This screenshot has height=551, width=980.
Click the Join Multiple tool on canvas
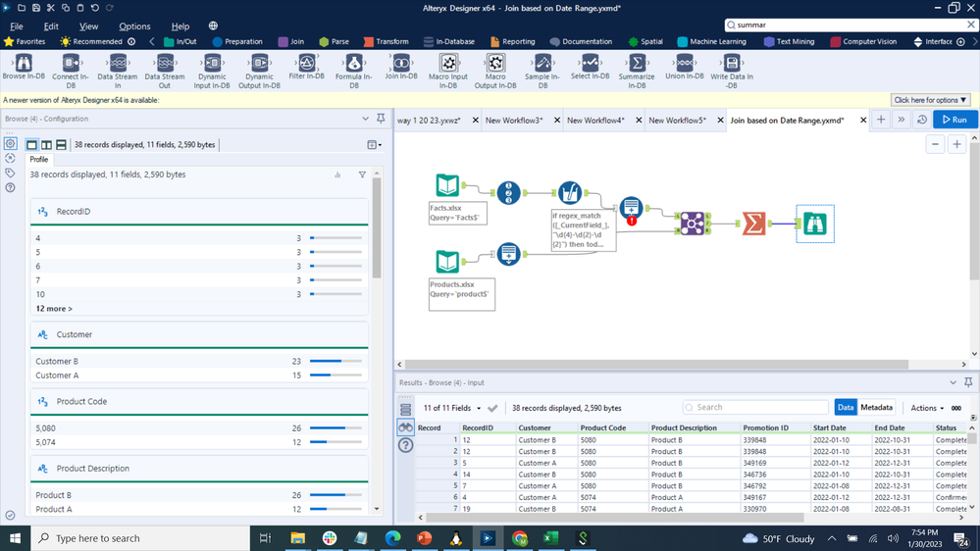coord(692,223)
